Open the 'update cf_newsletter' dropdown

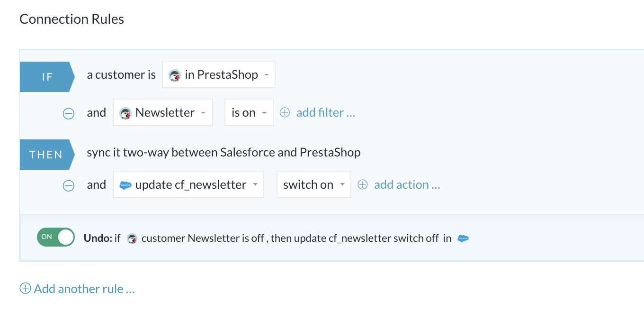[188, 184]
